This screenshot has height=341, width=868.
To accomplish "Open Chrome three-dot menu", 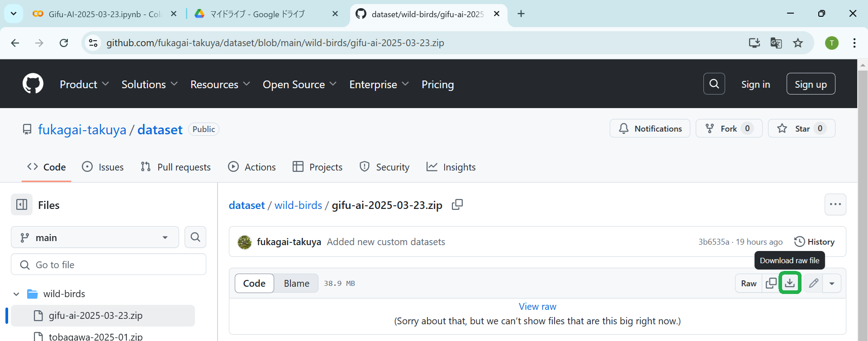I will pyautogui.click(x=854, y=43).
